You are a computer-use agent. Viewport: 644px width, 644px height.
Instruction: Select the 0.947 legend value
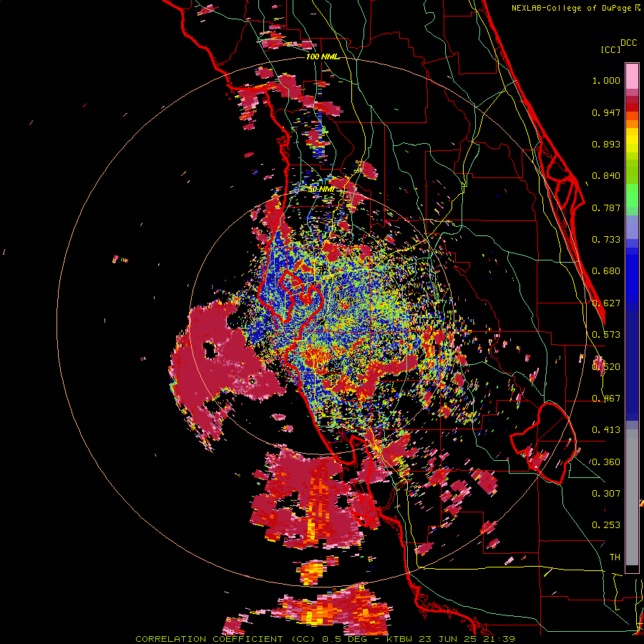[x=606, y=112]
